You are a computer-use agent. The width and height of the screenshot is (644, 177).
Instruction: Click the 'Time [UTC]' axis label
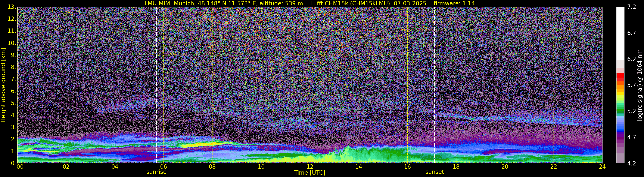coord(310,173)
